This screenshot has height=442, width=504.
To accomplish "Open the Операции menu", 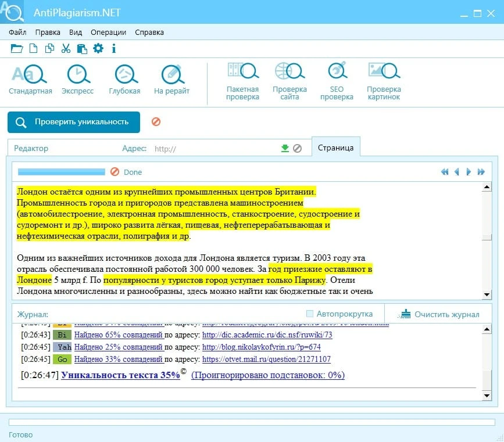I will 109,33.
